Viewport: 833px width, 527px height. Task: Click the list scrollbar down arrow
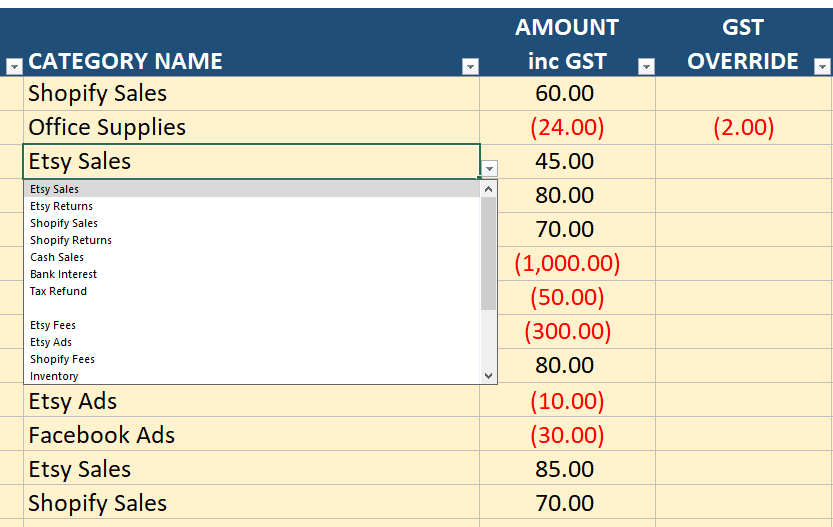489,376
